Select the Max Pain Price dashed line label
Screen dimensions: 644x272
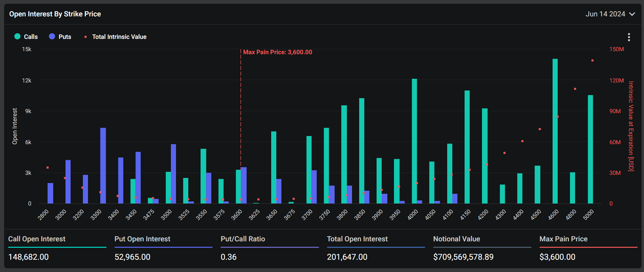[277, 52]
